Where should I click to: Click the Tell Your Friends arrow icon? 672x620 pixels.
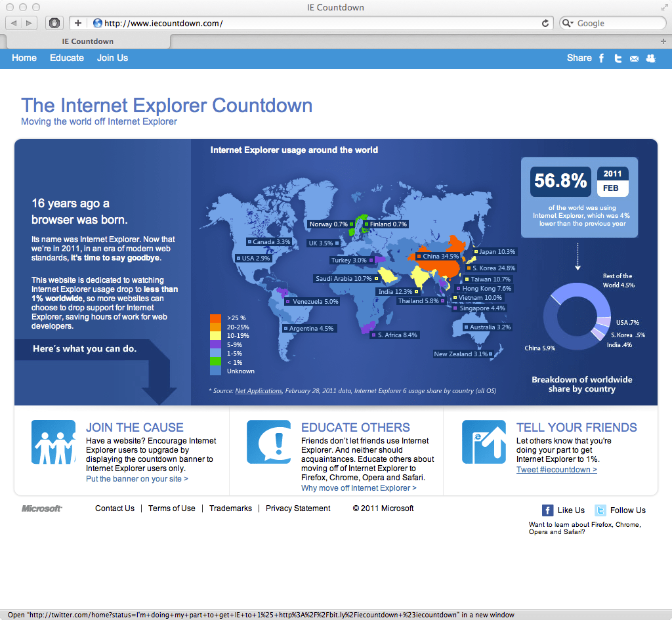click(x=484, y=442)
